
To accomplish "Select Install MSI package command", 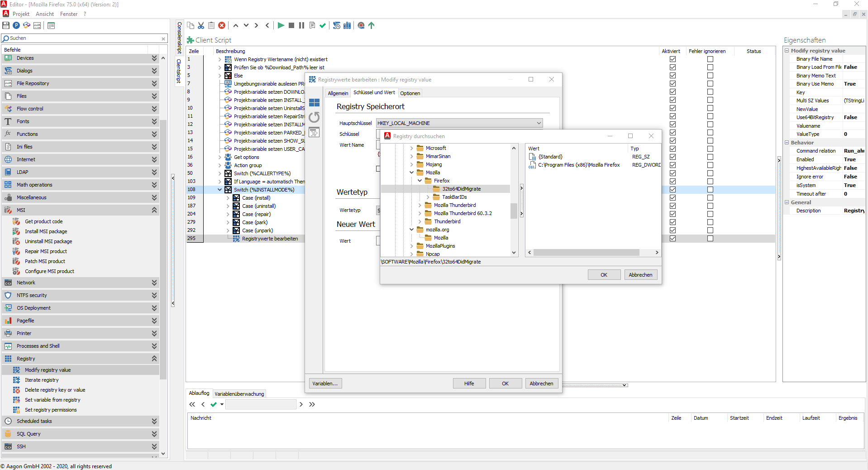I will coord(46,231).
